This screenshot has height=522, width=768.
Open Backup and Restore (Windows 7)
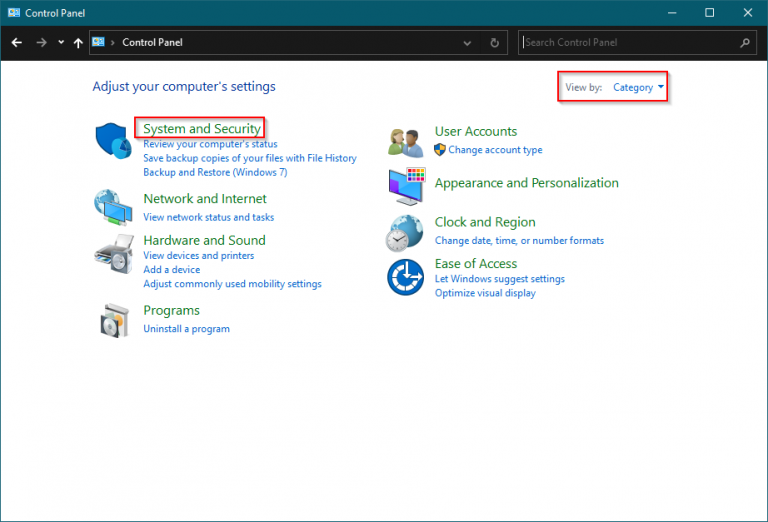(215, 172)
